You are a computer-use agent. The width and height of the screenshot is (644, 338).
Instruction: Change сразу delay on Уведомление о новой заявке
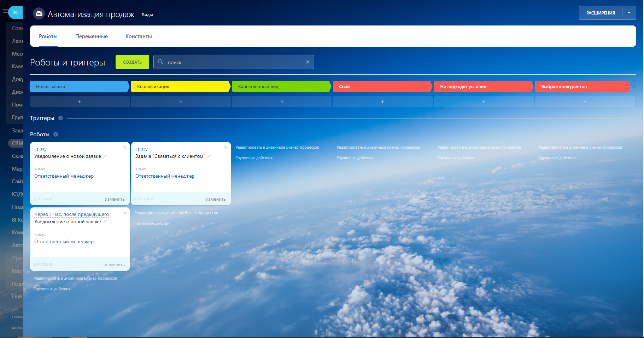tap(41, 149)
